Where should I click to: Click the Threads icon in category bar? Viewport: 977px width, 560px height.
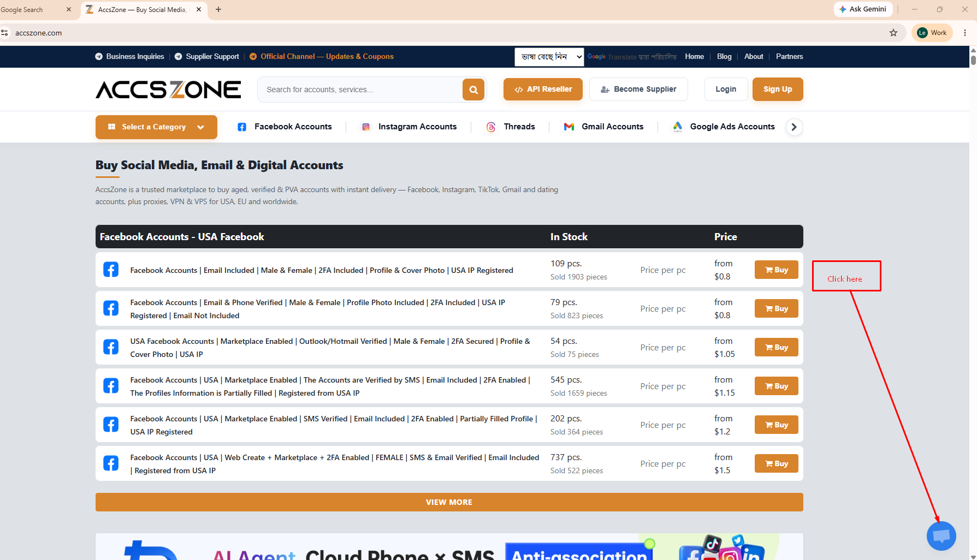[x=491, y=127]
